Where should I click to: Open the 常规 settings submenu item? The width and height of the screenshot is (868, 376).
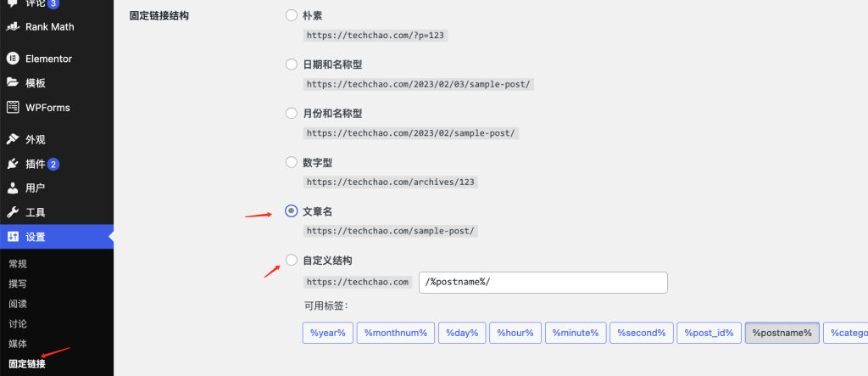18,264
